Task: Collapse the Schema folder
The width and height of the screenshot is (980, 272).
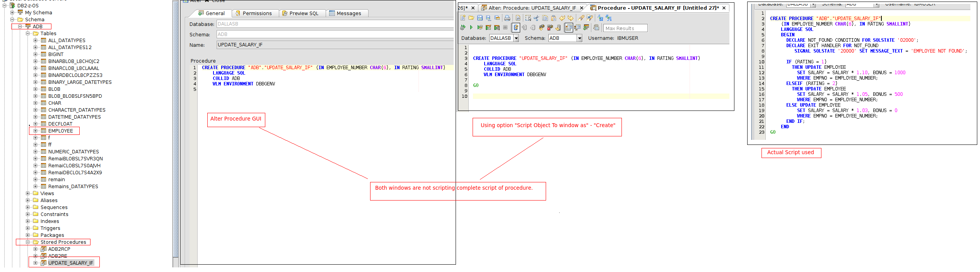Action: (x=12, y=19)
